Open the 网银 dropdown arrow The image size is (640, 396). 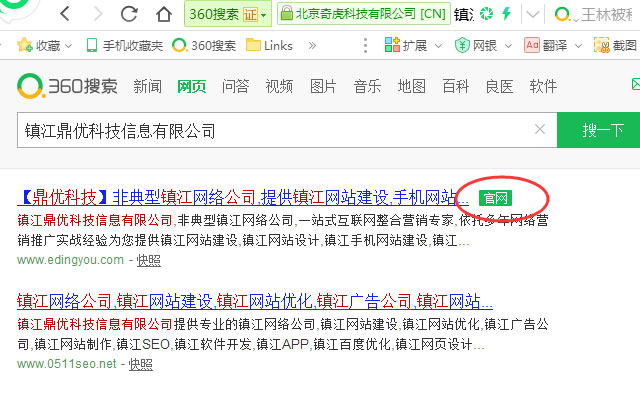(508, 46)
